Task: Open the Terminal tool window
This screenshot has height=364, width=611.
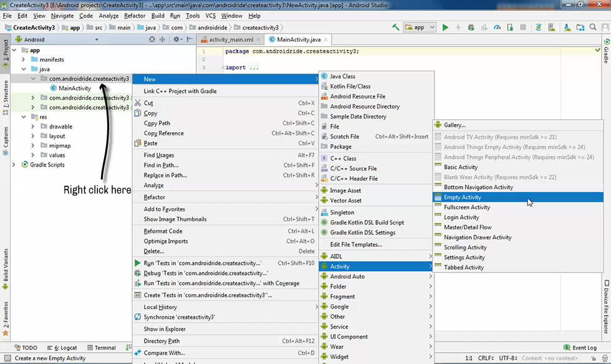Action: click(x=102, y=348)
